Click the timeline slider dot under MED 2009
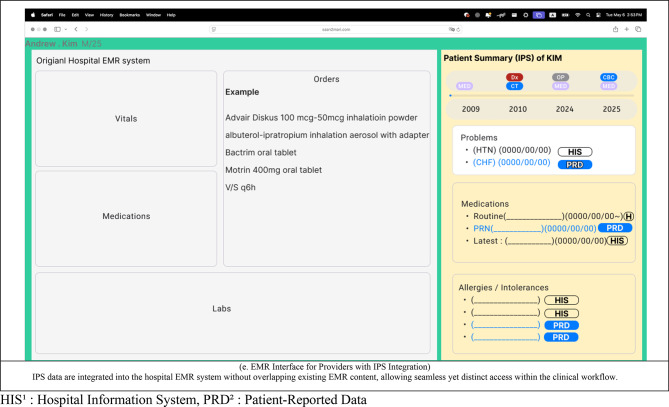Image resolution: width=669 pixels, height=407 pixels. (x=451, y=96)
